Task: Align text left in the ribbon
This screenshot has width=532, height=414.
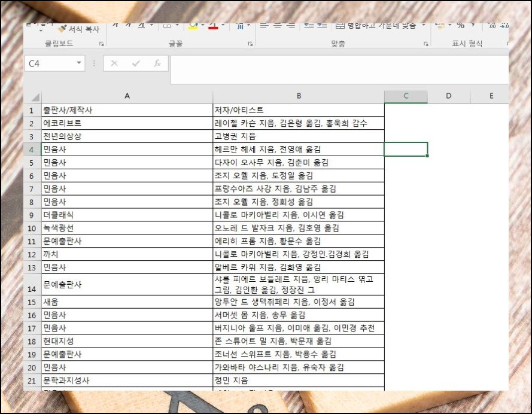Action: [x=265, y=26]
